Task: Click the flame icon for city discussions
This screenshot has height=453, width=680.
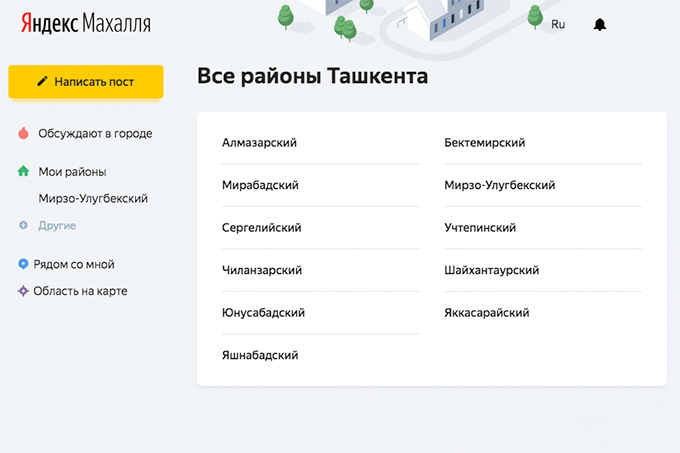Action: click(x=23, y=133)
